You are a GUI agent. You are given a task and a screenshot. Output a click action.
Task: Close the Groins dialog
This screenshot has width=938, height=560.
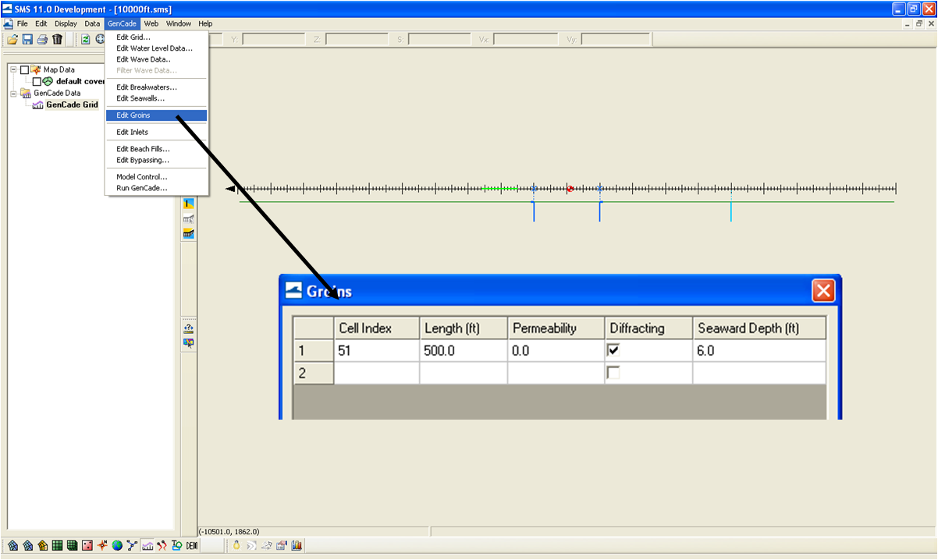coord(823,291)
